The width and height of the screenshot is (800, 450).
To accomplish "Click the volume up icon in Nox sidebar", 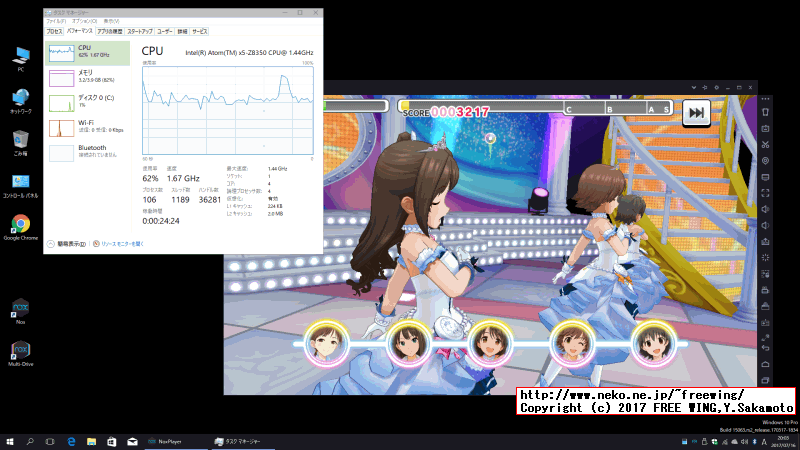I will (765, 209).
